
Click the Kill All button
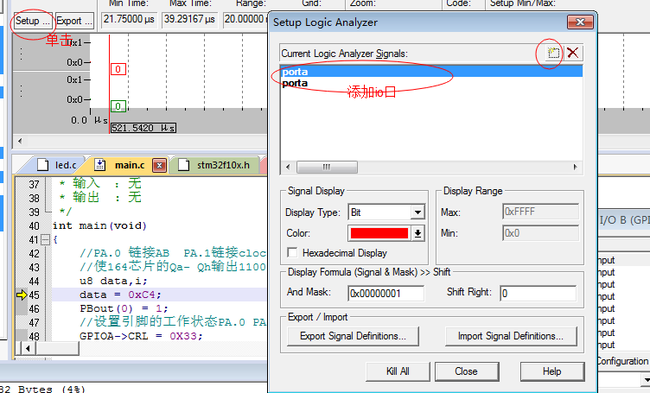click(x=398, y=371)
